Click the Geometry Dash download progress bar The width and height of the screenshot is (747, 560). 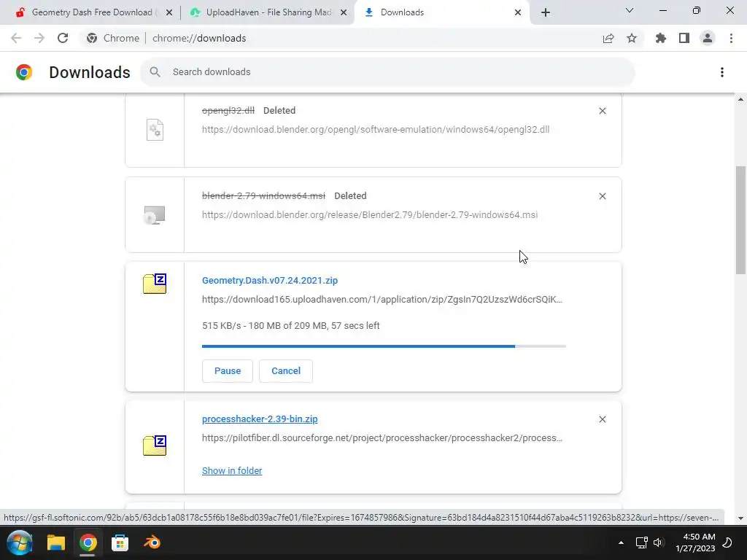click(384, 346)
